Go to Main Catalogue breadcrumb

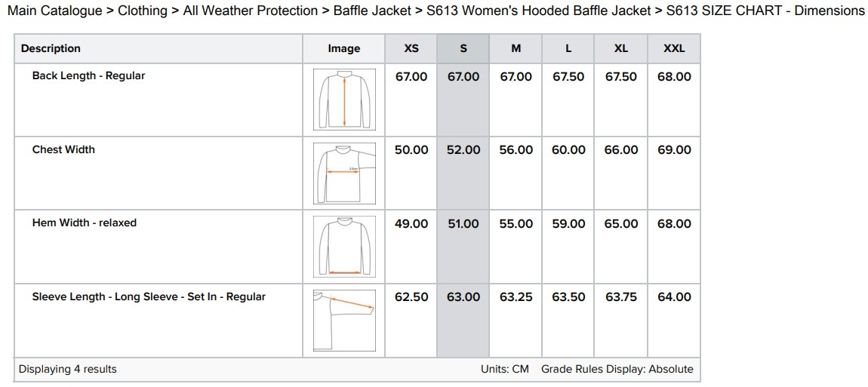point(54,11)
